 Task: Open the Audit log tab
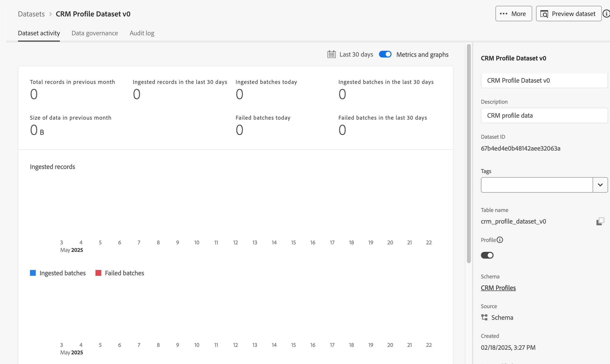pyautogui.click(x=142, y=33)
